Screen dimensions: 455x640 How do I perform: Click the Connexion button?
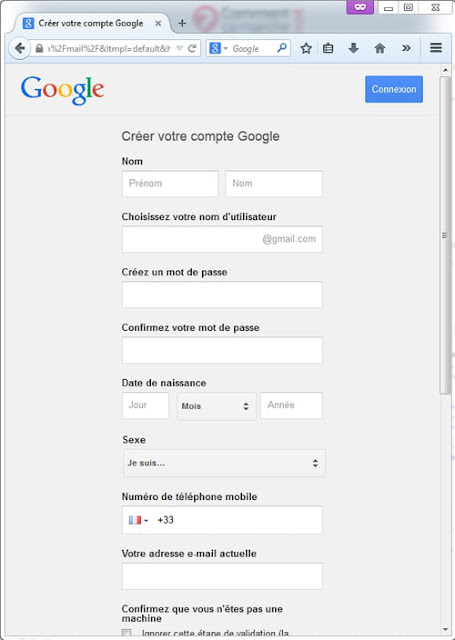pyautogui.click(x=394, y=89)
